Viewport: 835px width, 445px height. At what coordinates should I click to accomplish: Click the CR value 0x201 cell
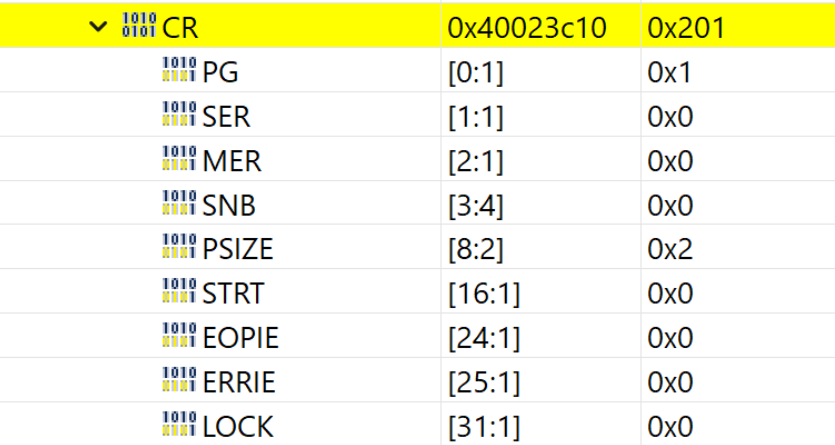[686, 28]
